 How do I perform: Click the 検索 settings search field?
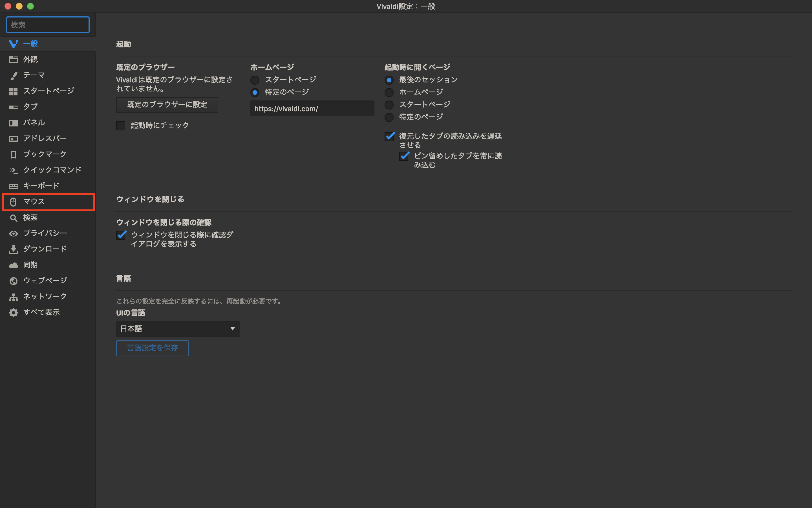[x=48, y=25]
